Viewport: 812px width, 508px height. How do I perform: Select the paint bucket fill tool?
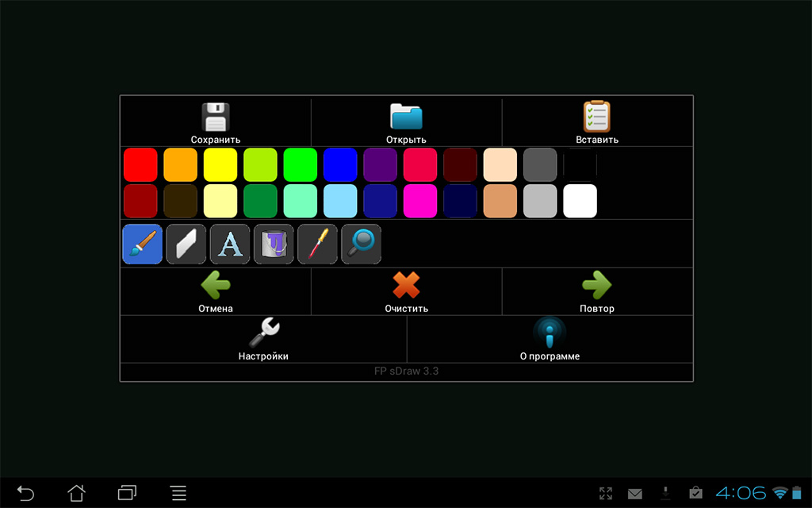click(274, 244)
